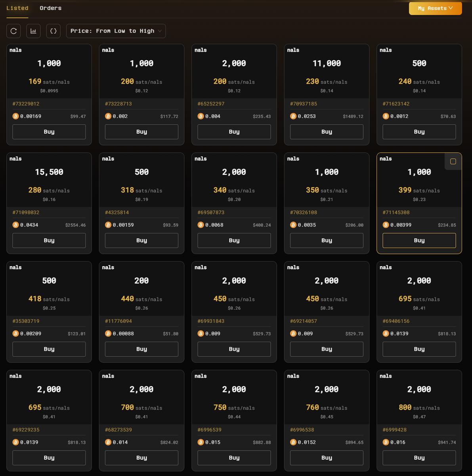Screen dimensions: 472x476
Task: Click the Bitcoin icon beside 0.0253
Action: click(293, 116)
